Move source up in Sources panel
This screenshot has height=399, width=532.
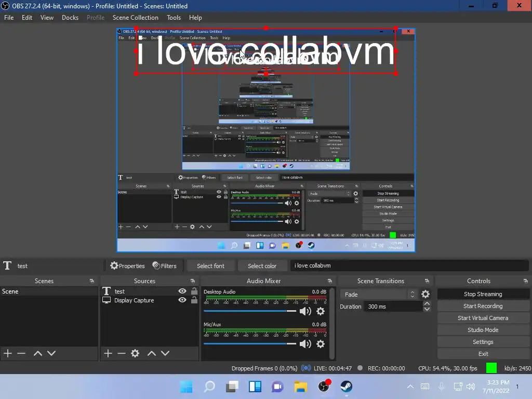click(x=151, y=353)
